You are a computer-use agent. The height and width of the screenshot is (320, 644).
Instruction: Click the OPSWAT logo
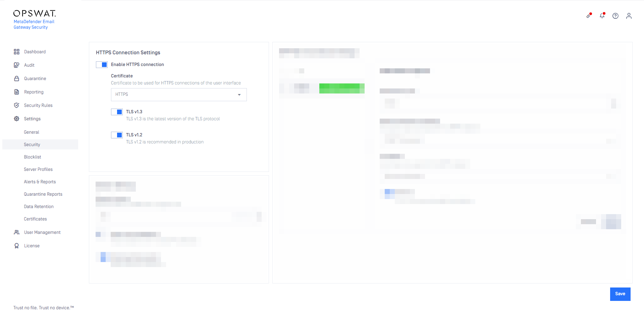click(x=35, y=13)
